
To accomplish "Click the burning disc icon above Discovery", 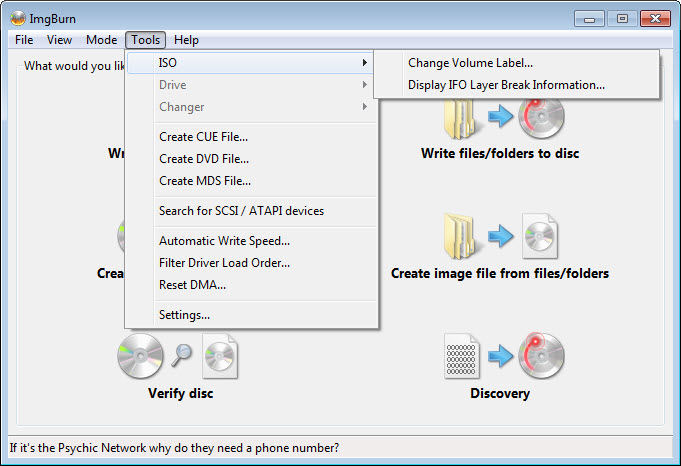I will pos(541,356).
